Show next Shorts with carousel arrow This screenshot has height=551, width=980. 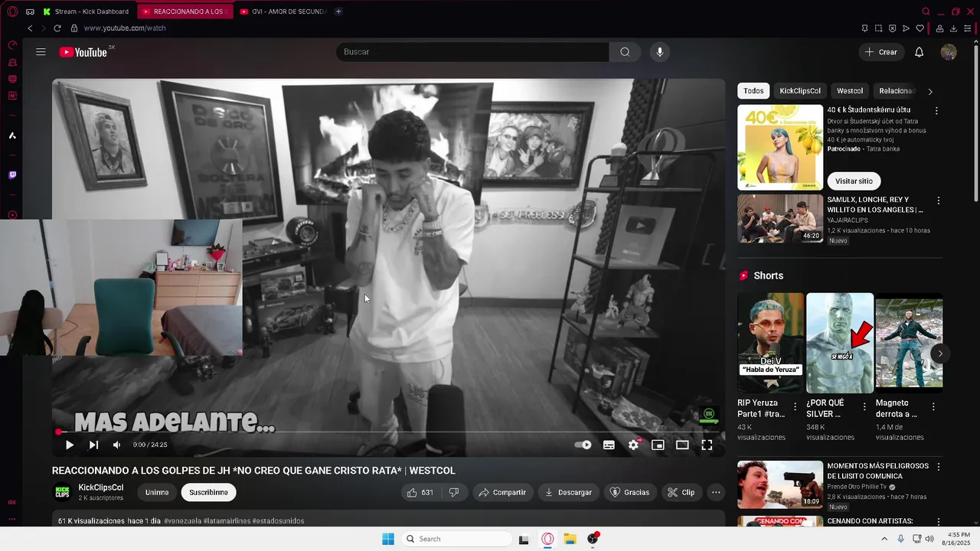[940, 353]
